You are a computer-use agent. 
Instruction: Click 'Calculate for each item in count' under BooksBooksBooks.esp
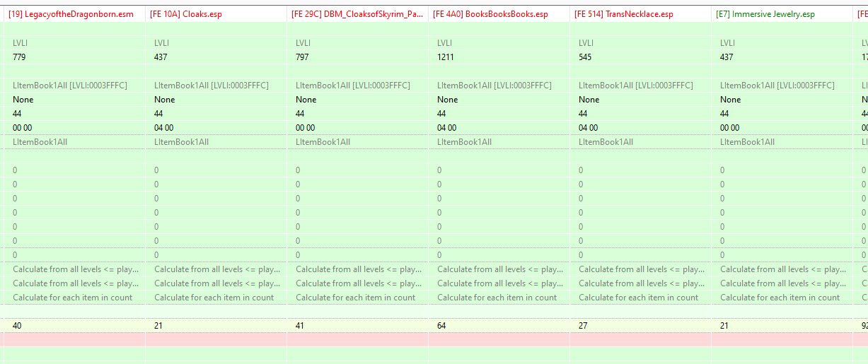point(497,298)
